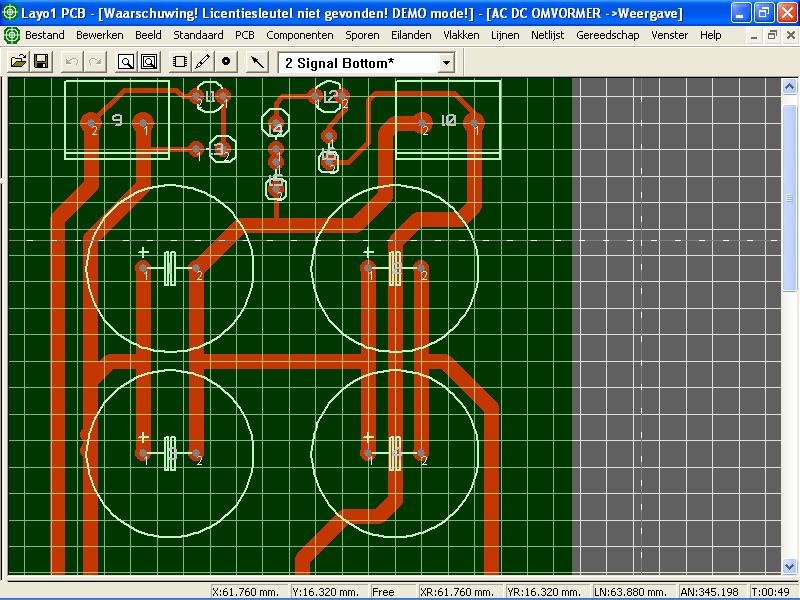This screenshot has height=600, width=800.
Task: Click pad 2 of top-right capacitor
Action: 421,268
